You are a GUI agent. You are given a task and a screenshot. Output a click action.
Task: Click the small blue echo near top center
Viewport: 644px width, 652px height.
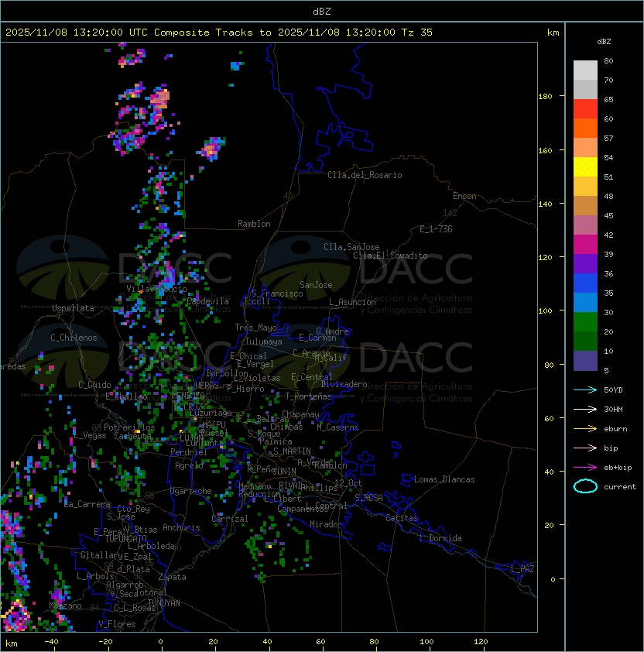[x=236, y=66]
